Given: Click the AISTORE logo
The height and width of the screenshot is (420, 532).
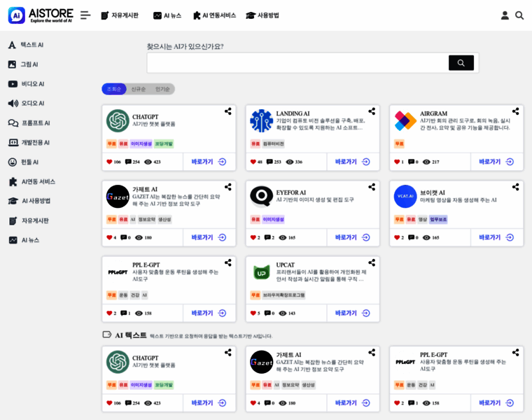Looking at the screenshot, I should coord(41,15).
